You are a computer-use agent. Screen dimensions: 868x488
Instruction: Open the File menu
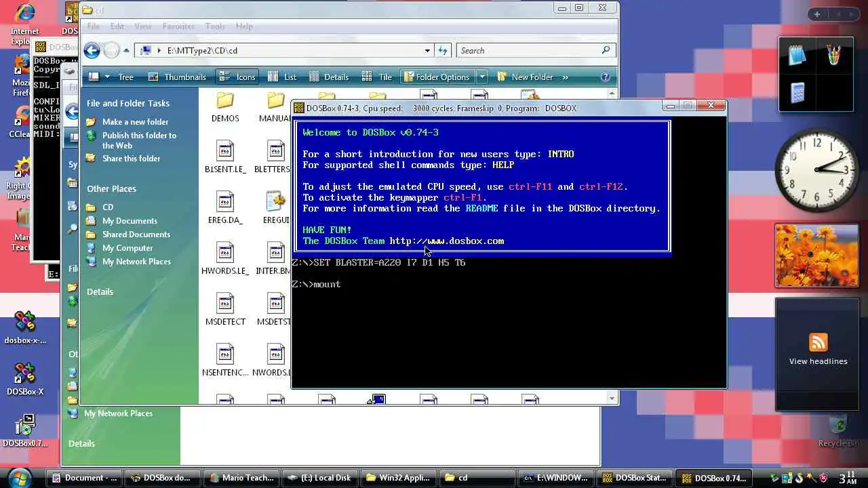tap(93, 26)
